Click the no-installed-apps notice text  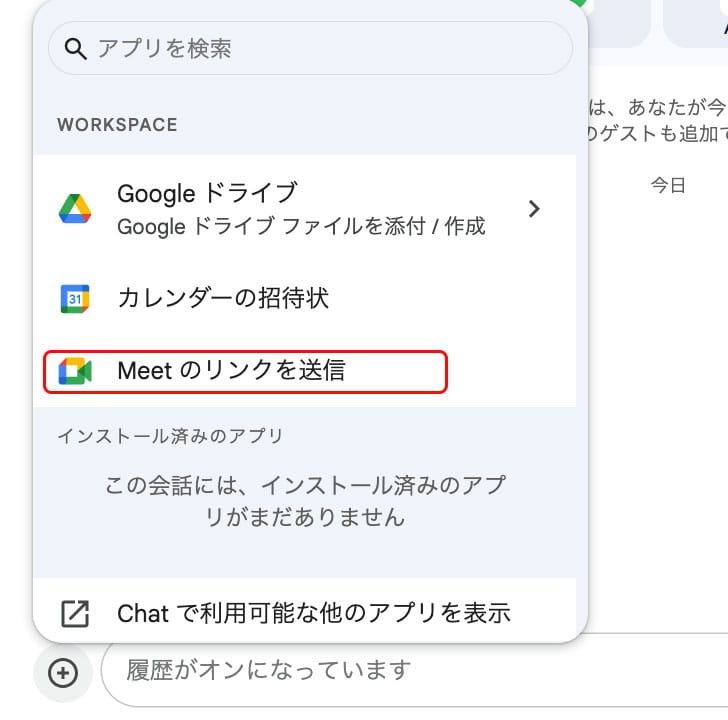[304, 502]
